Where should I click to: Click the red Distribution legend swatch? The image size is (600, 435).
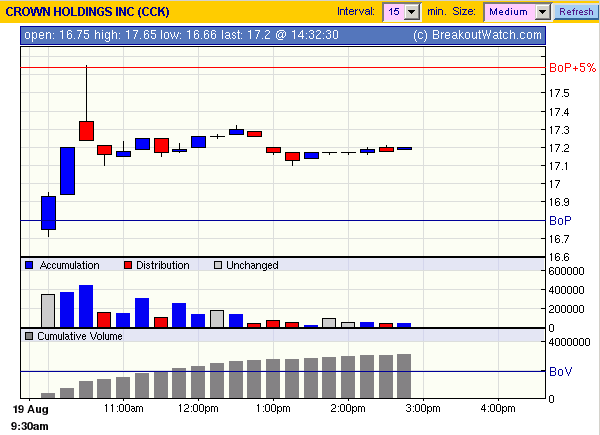[128, 265]
